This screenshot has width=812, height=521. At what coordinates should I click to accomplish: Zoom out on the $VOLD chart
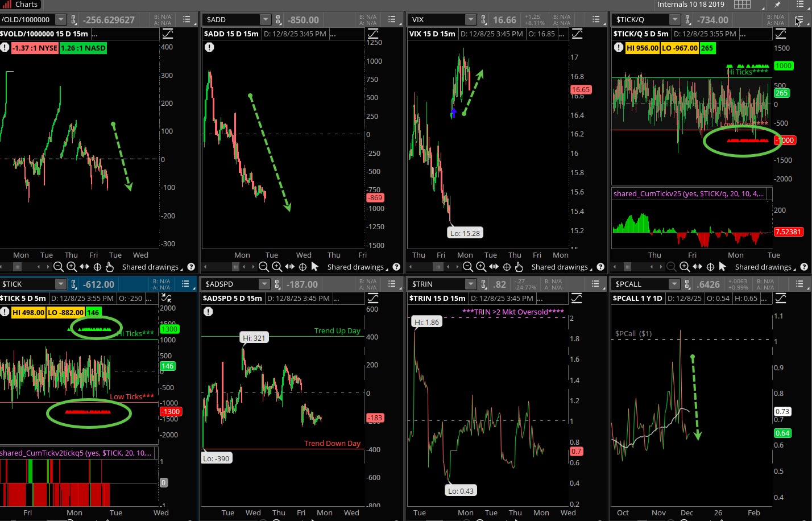58,267
